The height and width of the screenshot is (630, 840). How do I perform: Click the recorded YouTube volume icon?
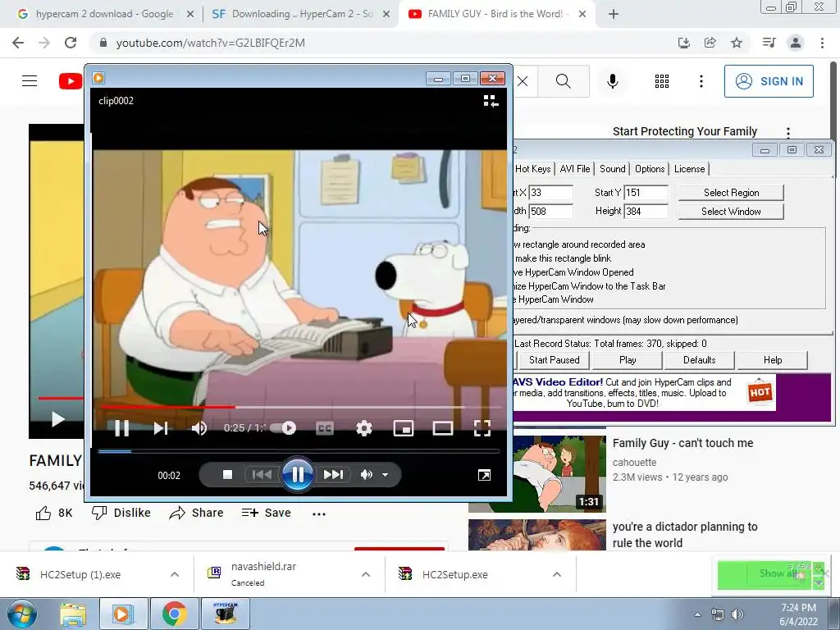pos(199,428)
